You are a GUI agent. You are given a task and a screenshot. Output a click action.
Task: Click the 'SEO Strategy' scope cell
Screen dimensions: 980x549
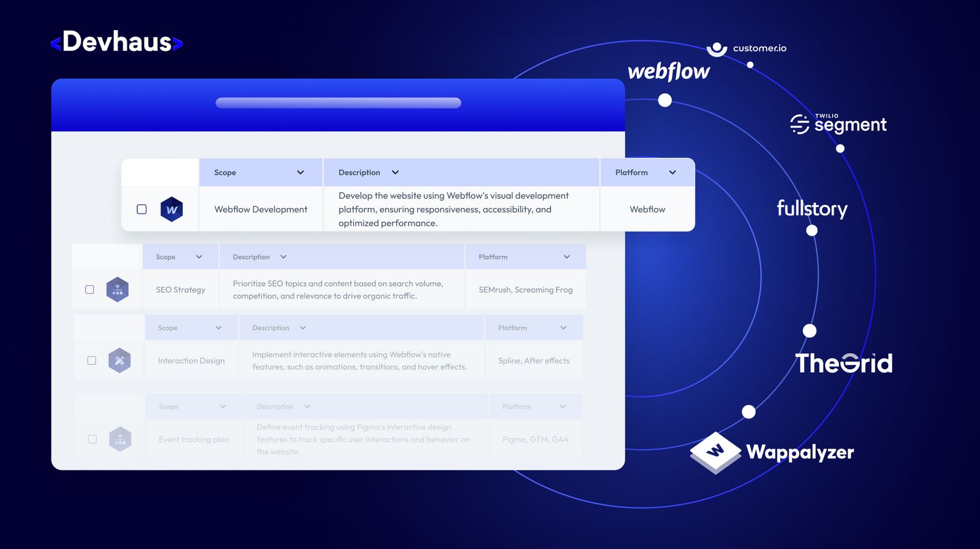click(180, 289)
